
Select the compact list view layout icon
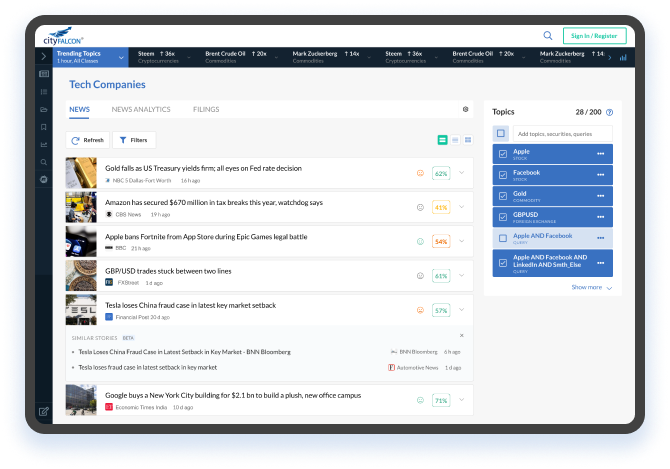(x=455, y=140)
